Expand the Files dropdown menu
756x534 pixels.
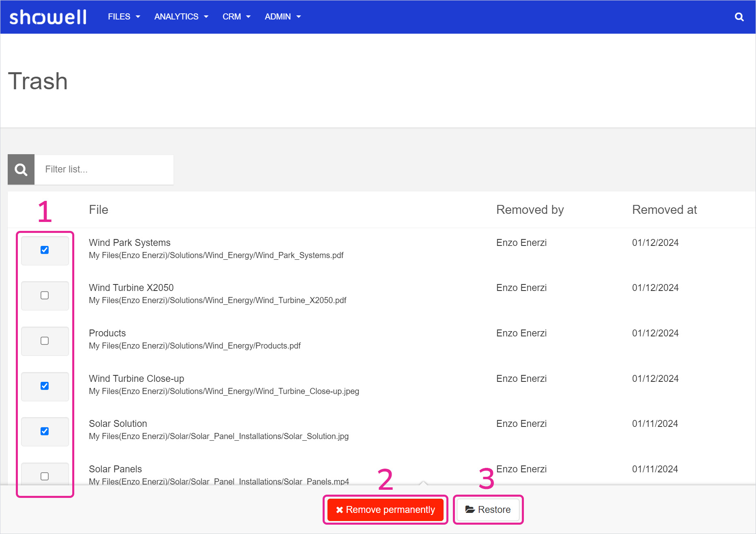tap(124, 17)
